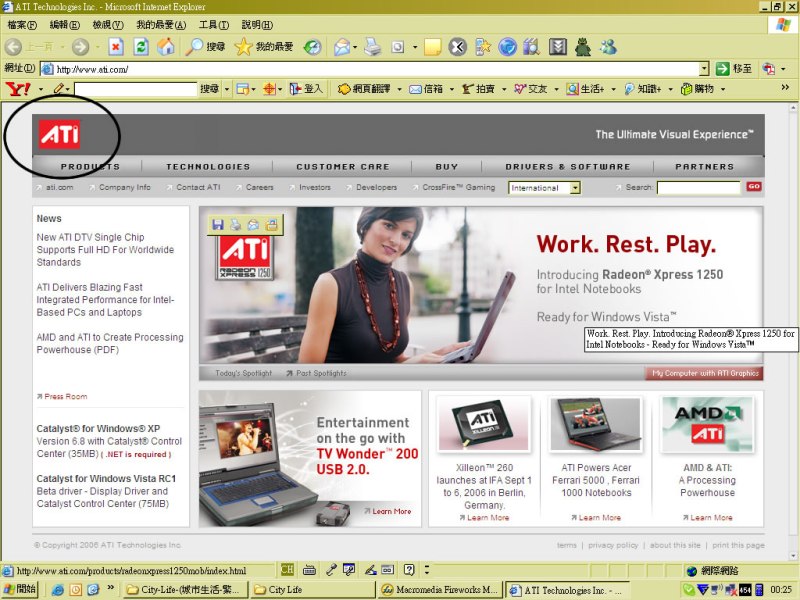Image resolution: width=800 pixels, height=600 pixels.
Task: Go back with the 上一頁 arrow
Action: pyautogui.click(x=14, y=47)
